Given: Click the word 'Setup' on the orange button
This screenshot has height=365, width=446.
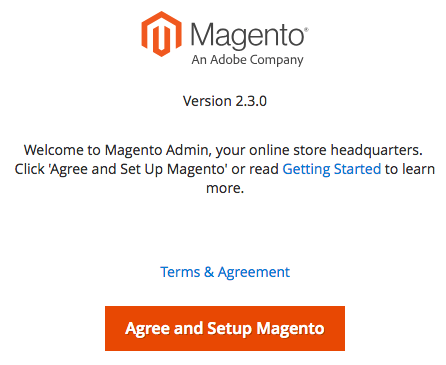Looking at the screenshot, I should tap(229, 329).
